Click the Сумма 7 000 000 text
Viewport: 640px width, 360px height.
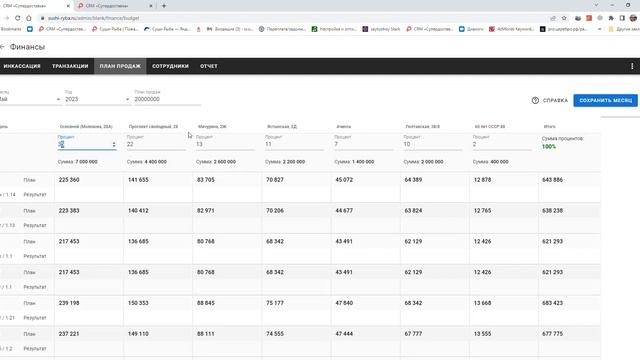pos(78,162)
